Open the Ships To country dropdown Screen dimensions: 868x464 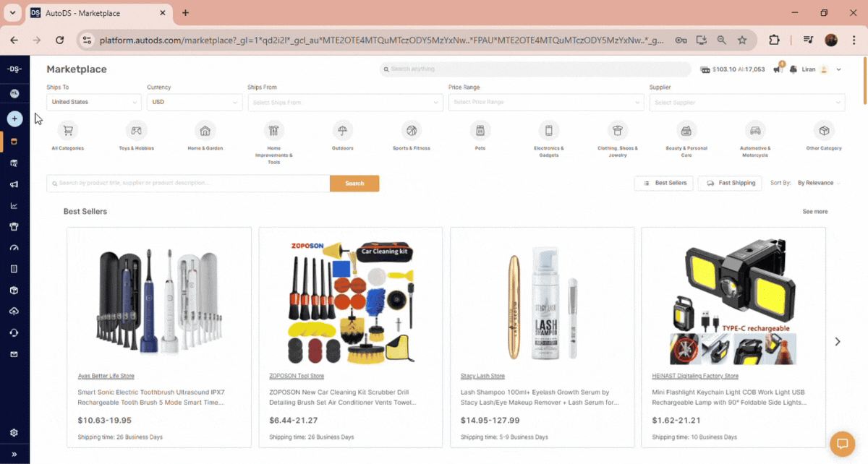pyautogui.click(x=93, y=102)
